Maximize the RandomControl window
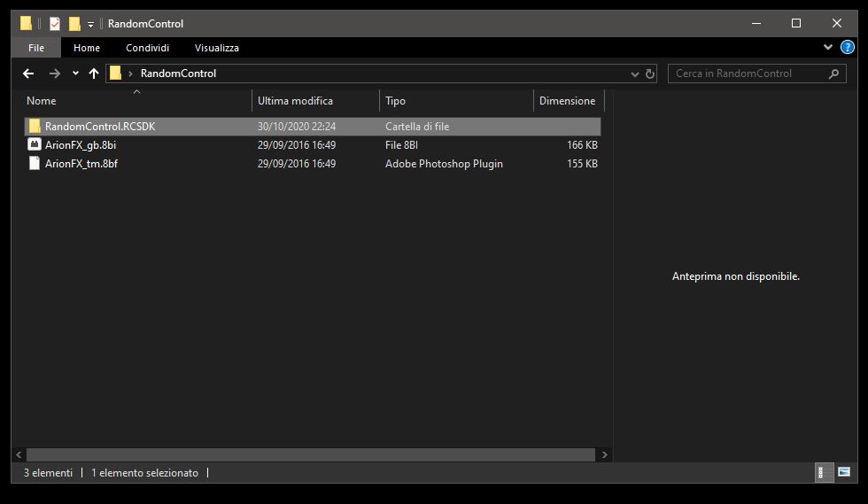This screenshot has height=504, width=868. click(x=796, y=23)
